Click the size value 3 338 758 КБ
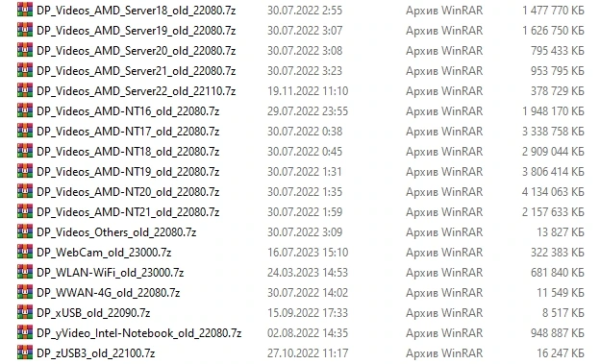 (x=553, y=132)
